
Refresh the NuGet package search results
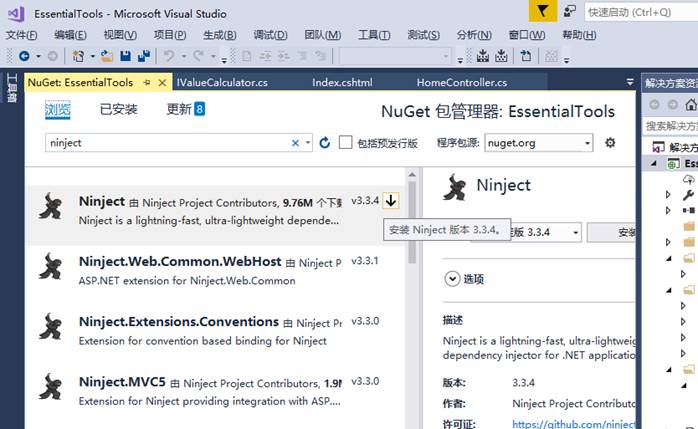[325, 143]
